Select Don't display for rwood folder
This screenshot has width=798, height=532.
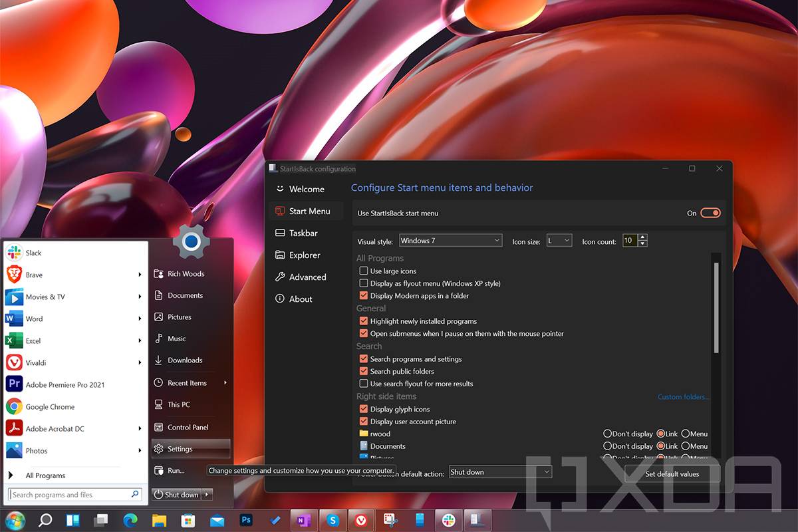[607, 434]
